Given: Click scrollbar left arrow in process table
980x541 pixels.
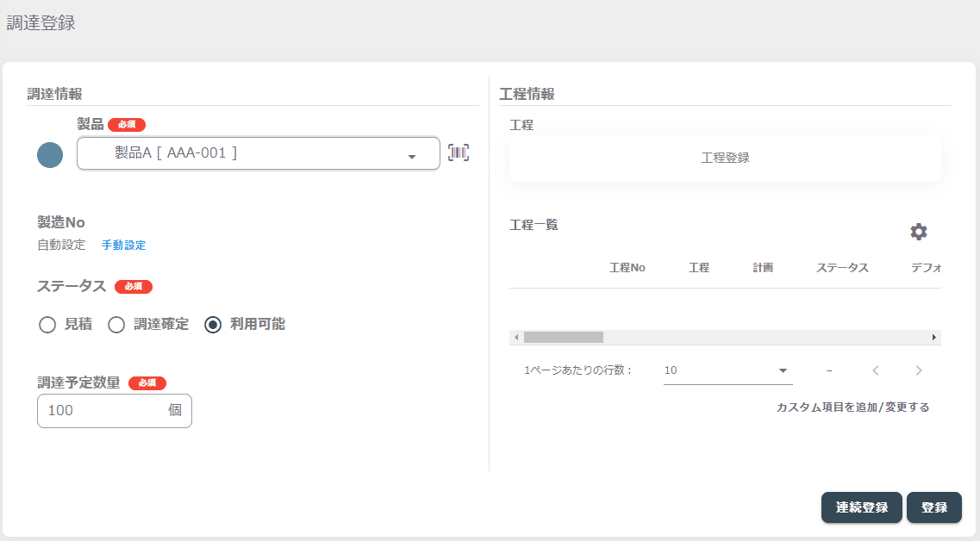Looking at the screenshot, I should click(x=516, y=338).
